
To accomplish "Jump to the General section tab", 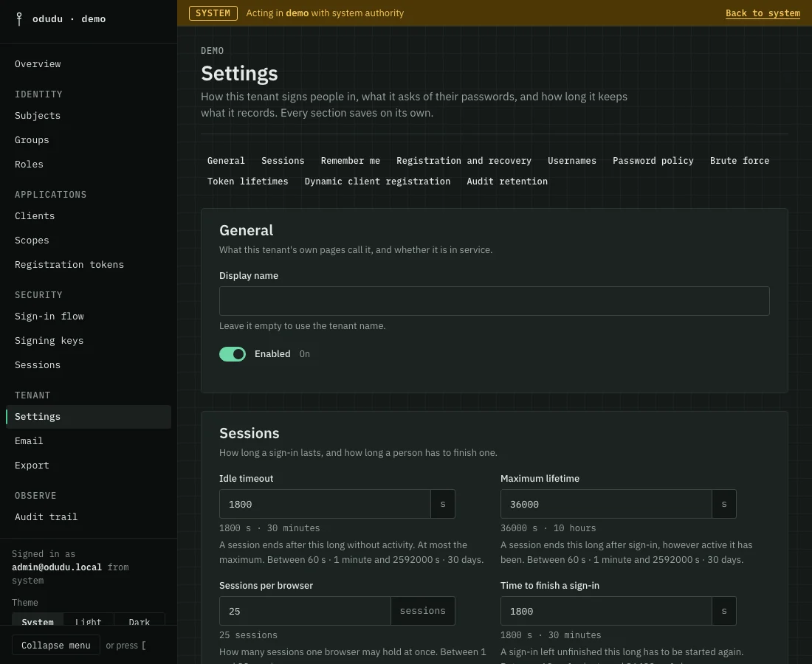I will coord(226,160).
